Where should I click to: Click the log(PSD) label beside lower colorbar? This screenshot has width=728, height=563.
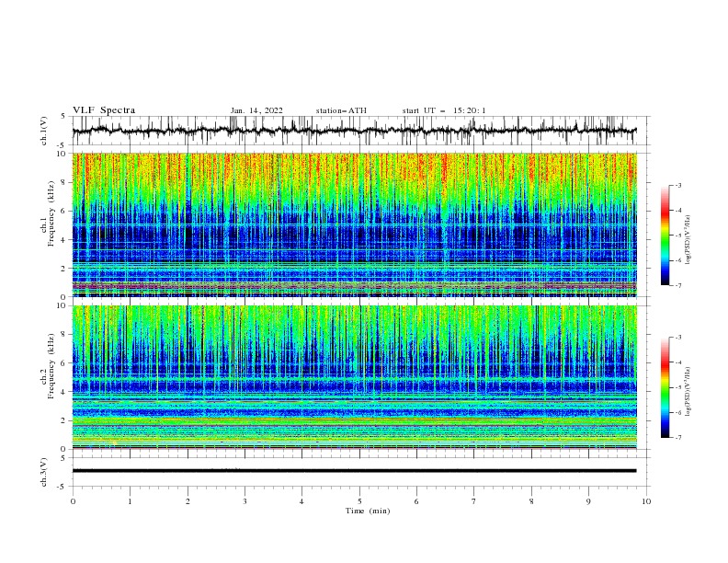[688, 392]
